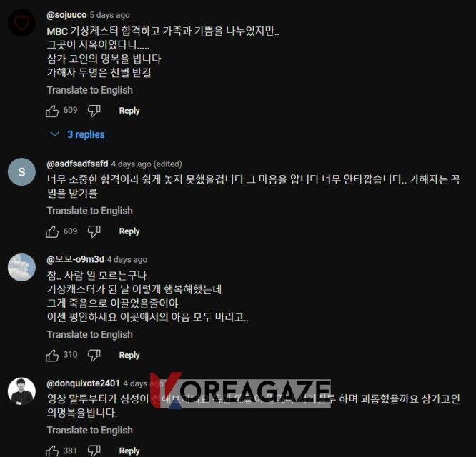
Task: Open the @sojuuco heart avatar
Action: tap(21, 23)
